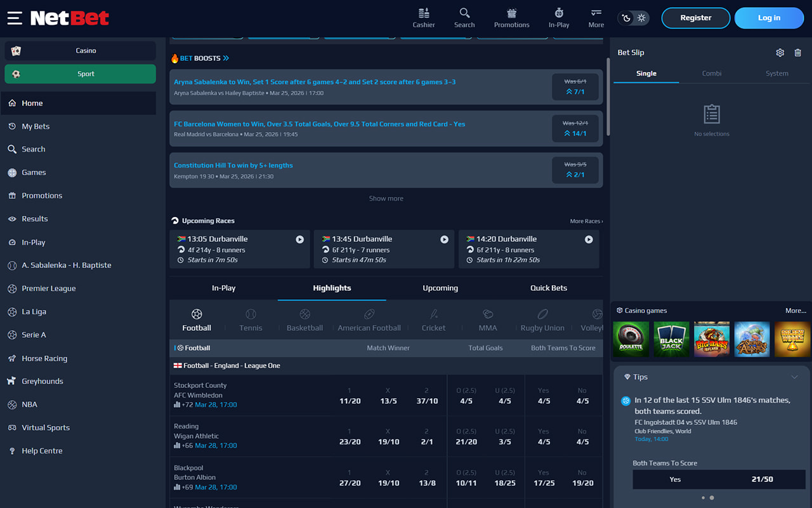Click the Register button
This screenshot has width=812, height=508.
click(696, 18)
